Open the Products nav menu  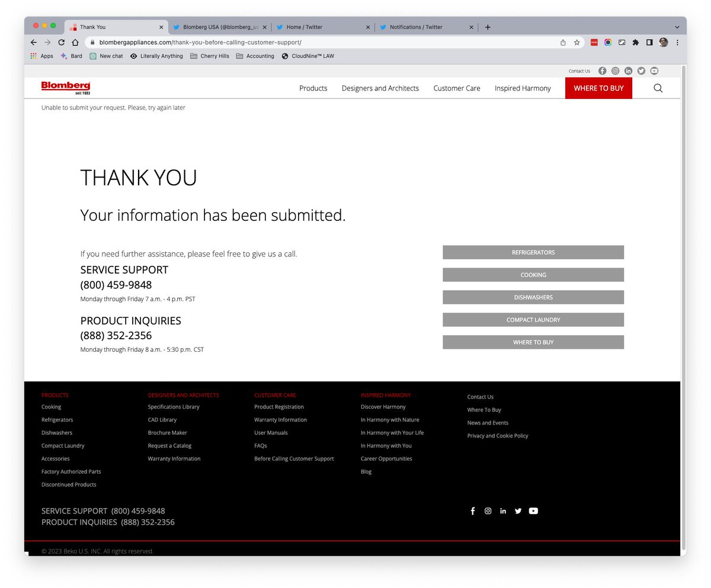pyautogui.click(x=313, y=88)
